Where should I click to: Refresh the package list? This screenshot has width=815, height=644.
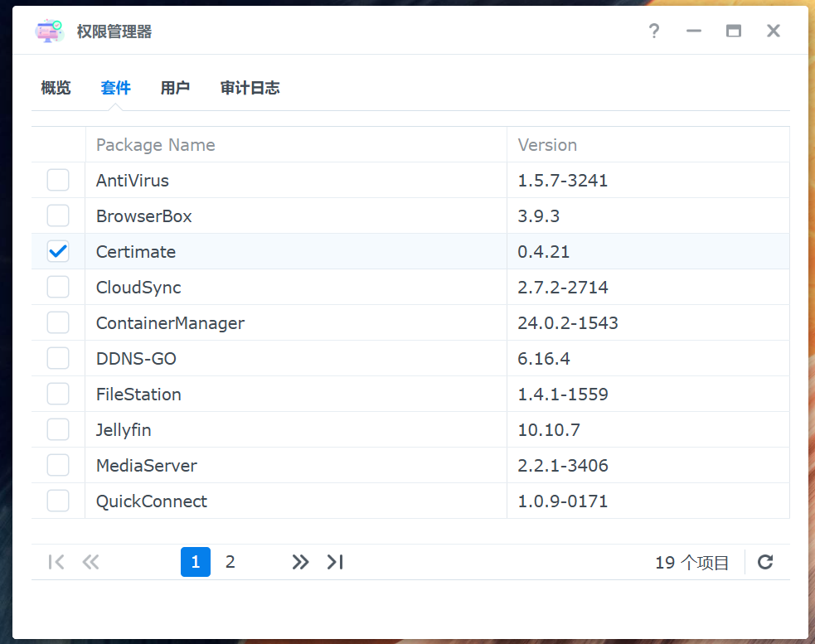764,562
